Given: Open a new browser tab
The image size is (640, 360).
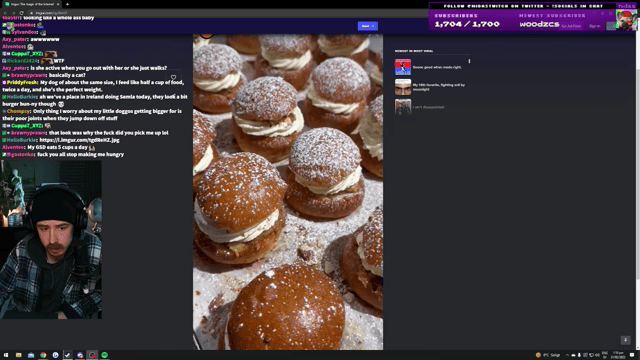Looking at the screenshot, I should pyautogui.click(x=67, y=4).
